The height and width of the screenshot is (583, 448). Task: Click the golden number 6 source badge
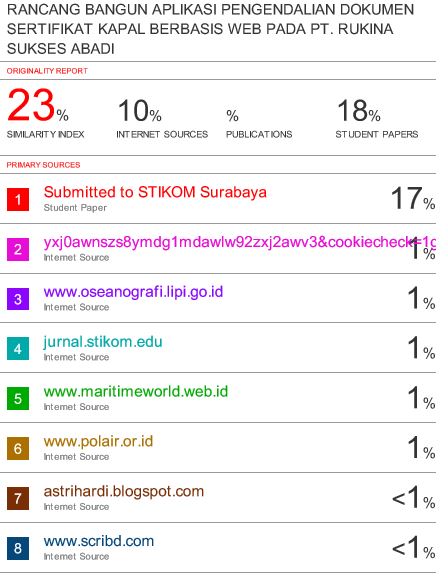point(18,448)
